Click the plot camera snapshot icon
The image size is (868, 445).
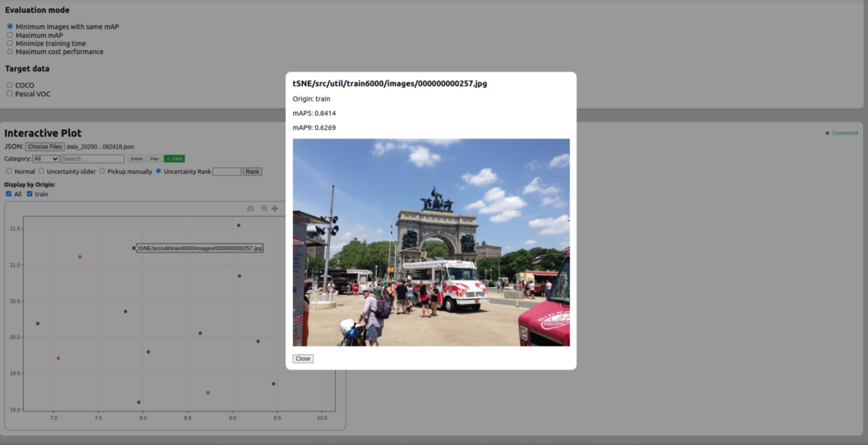251,208
